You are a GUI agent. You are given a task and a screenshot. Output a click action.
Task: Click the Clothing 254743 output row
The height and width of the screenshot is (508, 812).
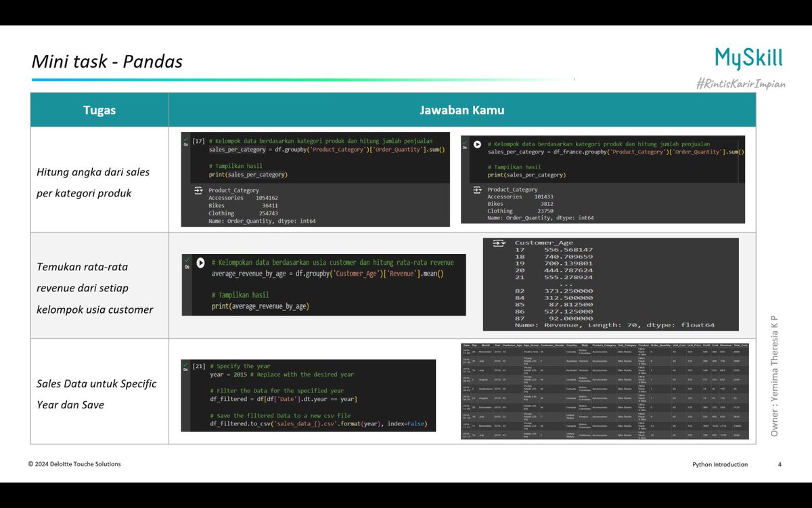[244, 213]
